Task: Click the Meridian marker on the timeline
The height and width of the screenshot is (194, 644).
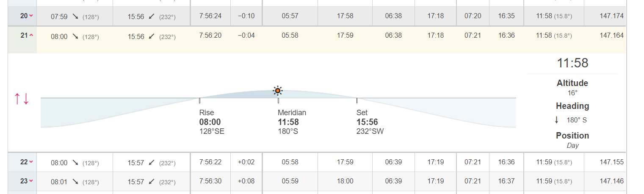Action: coord(278,100)
